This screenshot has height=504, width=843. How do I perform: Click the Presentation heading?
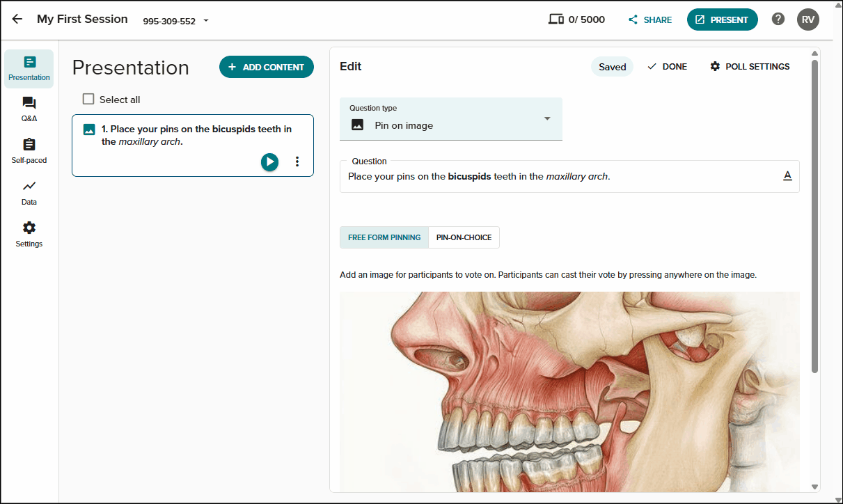coord(131,68)
